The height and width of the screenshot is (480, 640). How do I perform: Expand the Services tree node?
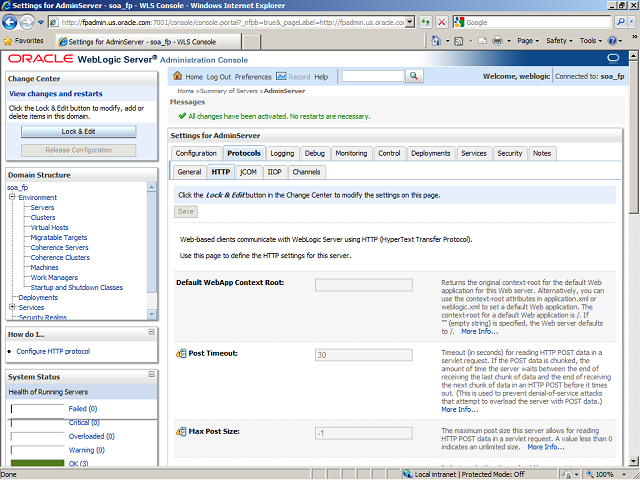(12, 307)
